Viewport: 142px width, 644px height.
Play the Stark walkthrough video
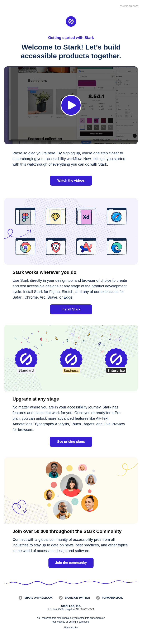[x=71, y=105]
